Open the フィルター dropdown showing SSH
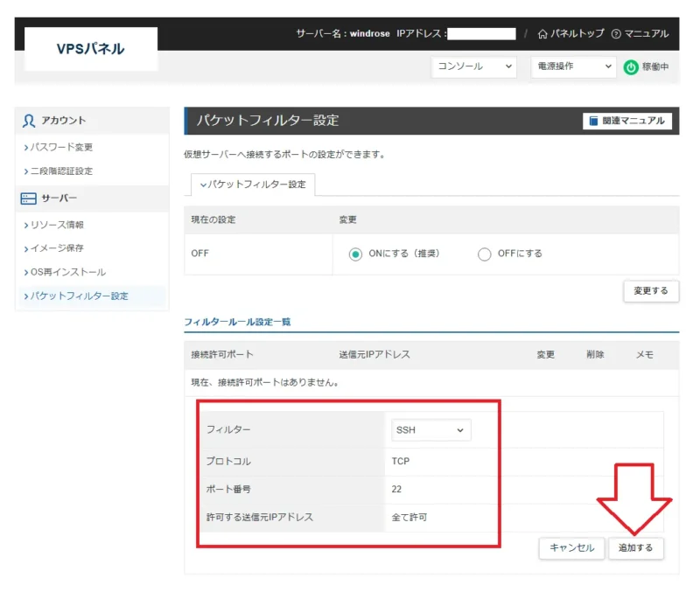 430,429
